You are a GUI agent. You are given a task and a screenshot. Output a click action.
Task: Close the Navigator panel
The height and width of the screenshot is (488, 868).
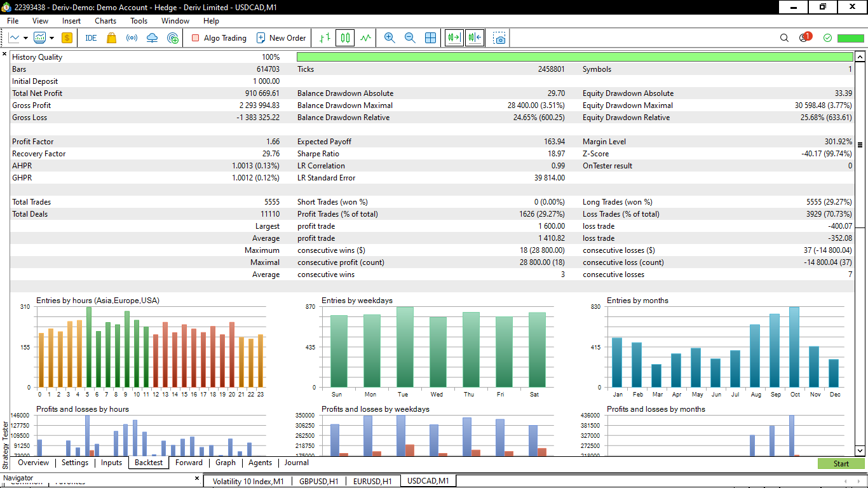[197, 478]
